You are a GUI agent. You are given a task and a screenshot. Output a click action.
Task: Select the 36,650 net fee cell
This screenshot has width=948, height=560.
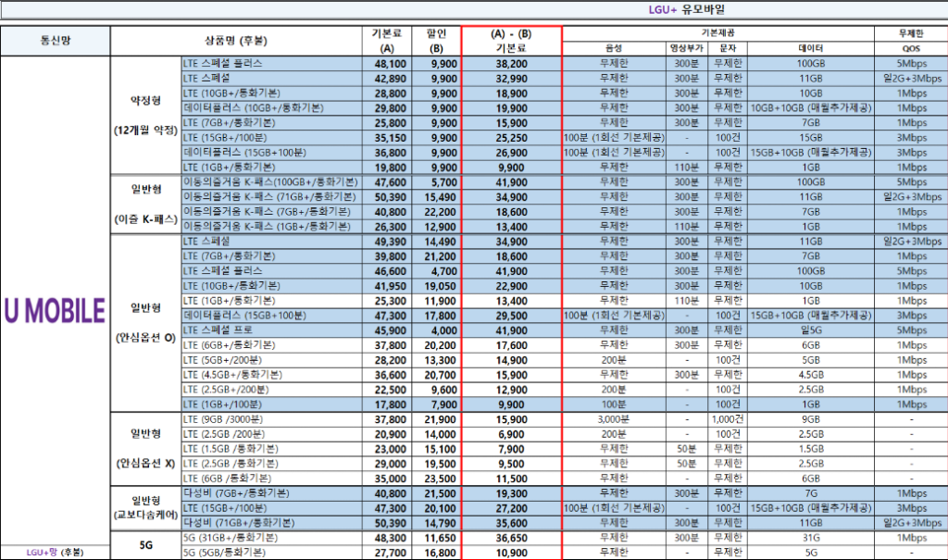pyautogui.click(x=512, y=537)
